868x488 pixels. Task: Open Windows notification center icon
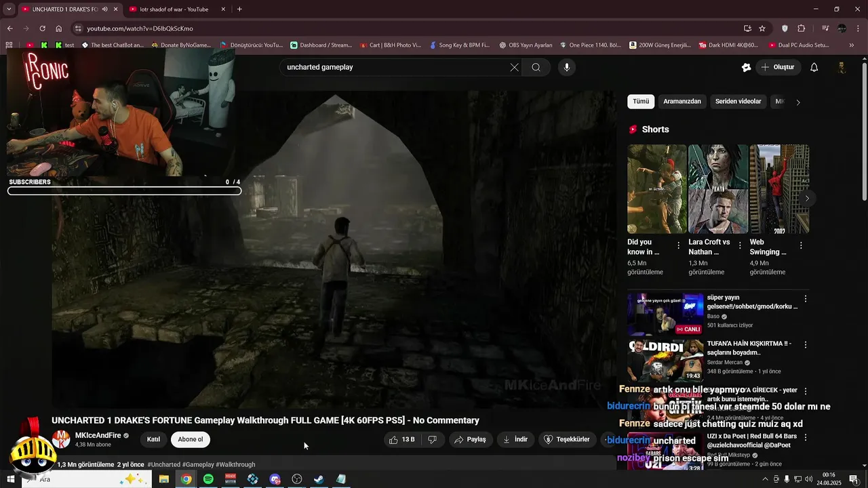point(854,479)
